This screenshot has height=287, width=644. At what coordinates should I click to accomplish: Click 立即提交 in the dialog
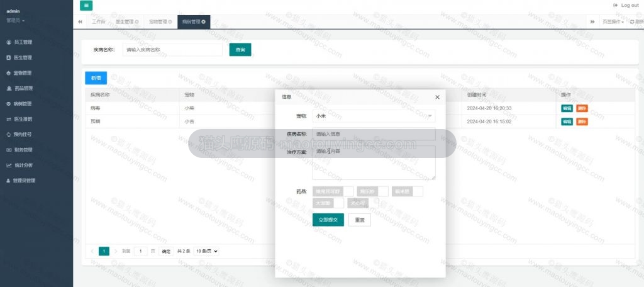pyautogui.click(x=328, y=220)
